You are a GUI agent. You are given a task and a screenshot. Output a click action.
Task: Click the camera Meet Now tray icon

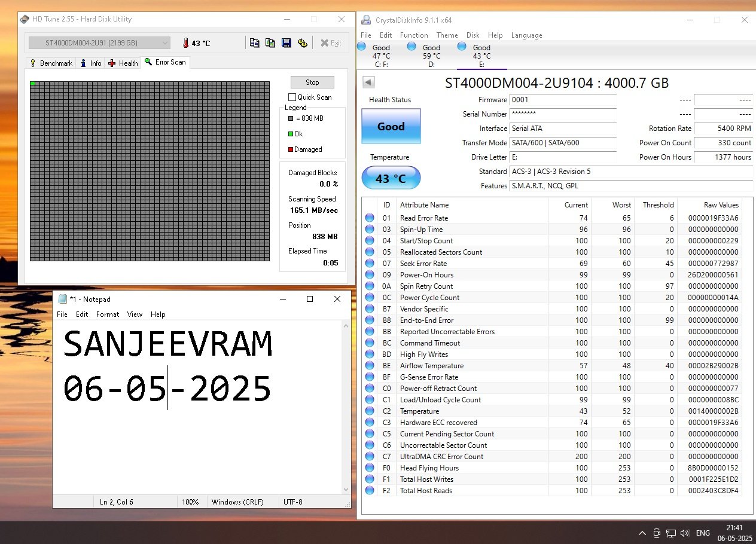(x=657, y=533)
